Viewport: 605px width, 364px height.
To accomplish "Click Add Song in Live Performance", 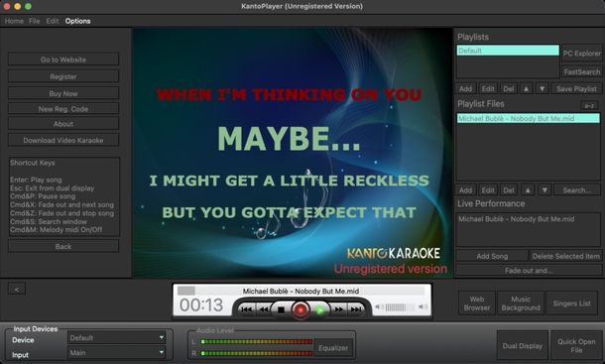I will (492, 256).
